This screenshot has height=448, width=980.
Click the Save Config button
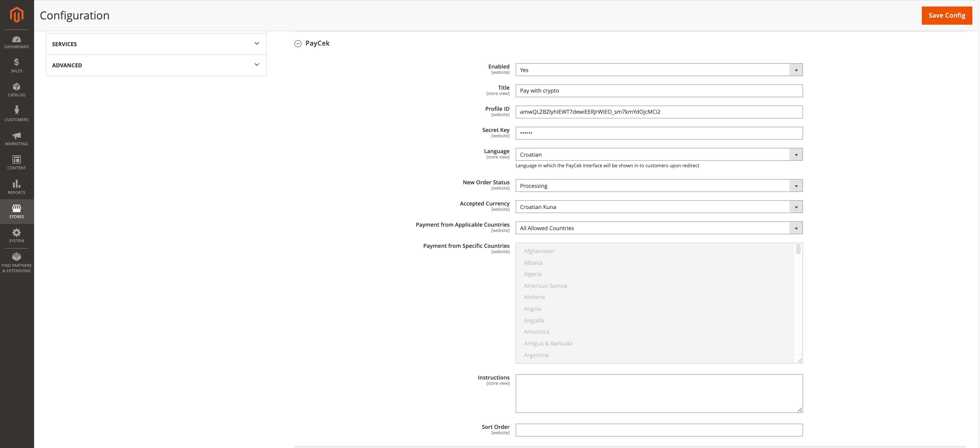tap(946, 16)
